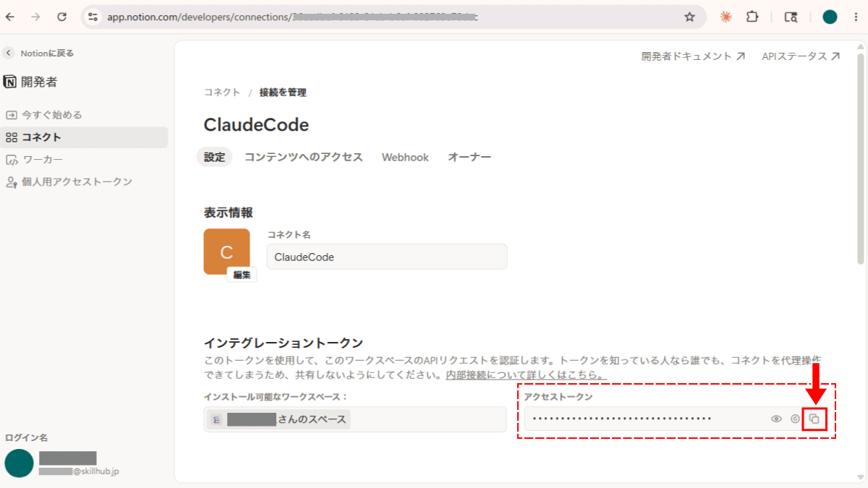Open 内部接続について詳しくはこちら link
Screen dimensions: 868x488
tap(525, 375)
